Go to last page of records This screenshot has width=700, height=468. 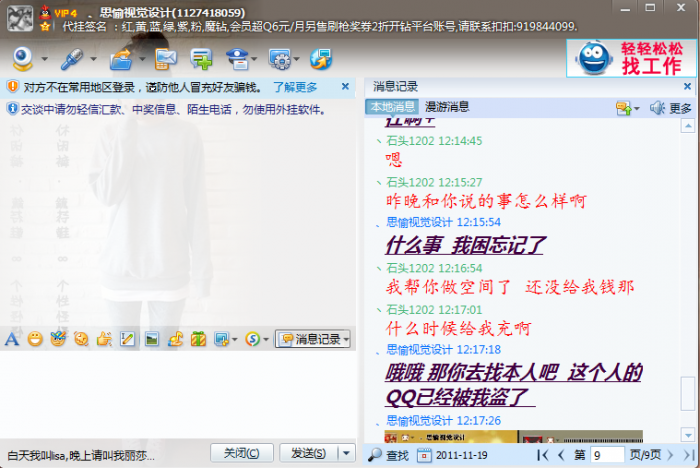[x=688, y=455]
